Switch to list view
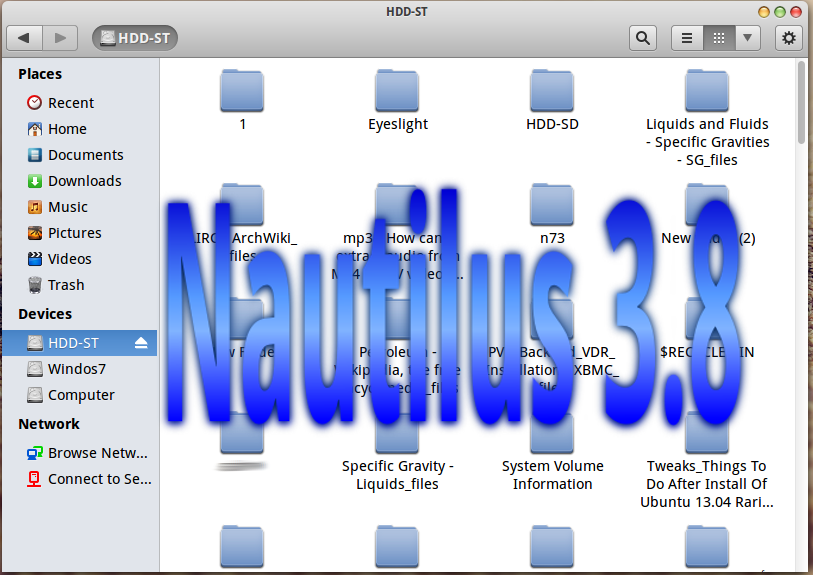 click(x=687, y=38)
